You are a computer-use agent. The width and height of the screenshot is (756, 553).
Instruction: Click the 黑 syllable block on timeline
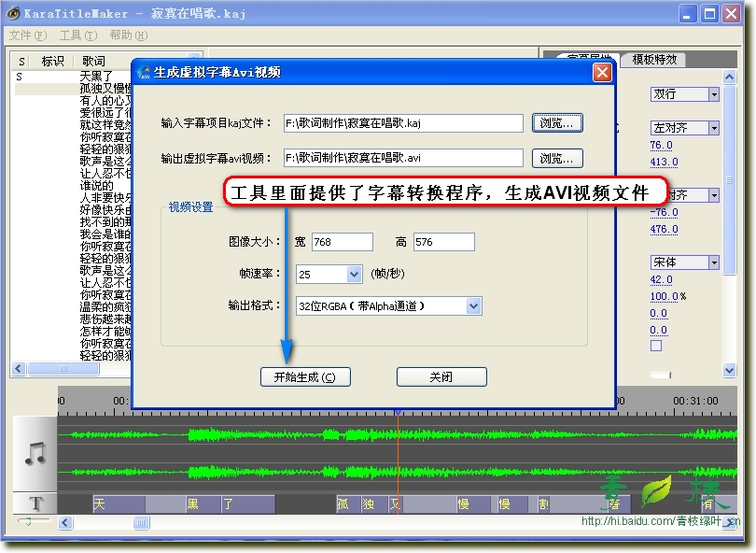click(204, 504)
